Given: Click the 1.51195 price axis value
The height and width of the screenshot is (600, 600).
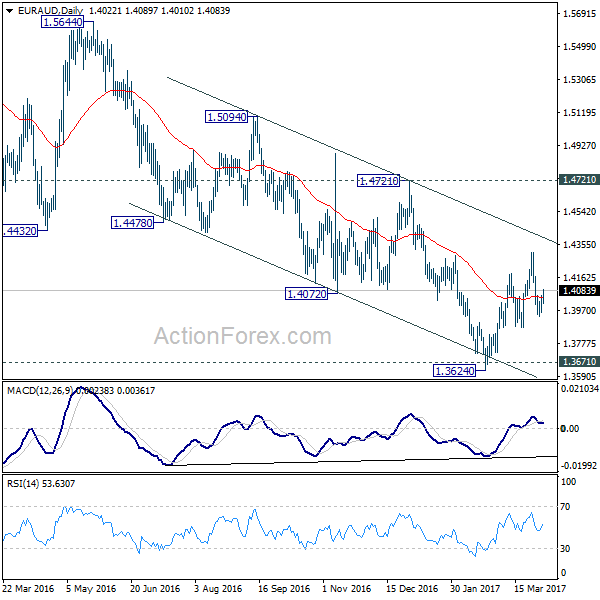Looking at the screenshot, I should (x=579, y=113).
